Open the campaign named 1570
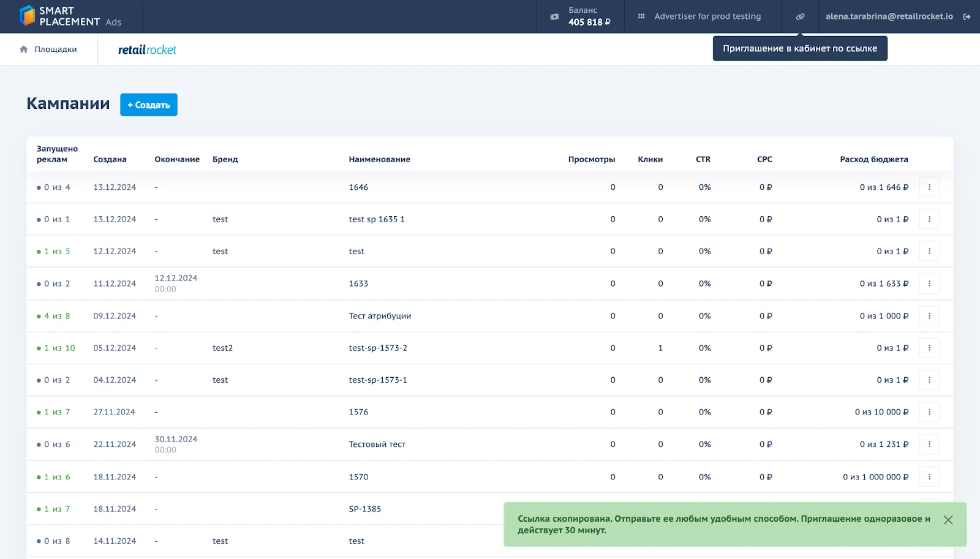 [x=359, y=477]
